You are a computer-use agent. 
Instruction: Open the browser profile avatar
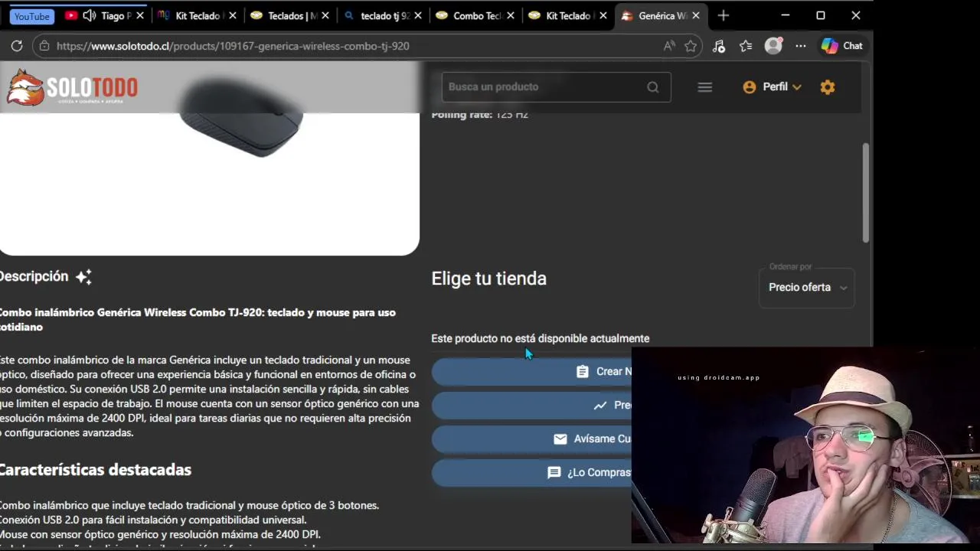[x=774, y=45]
